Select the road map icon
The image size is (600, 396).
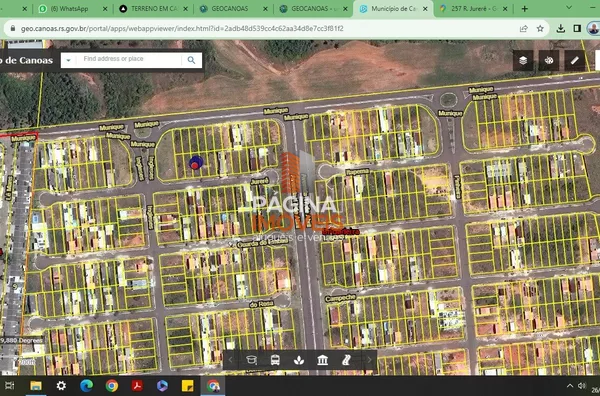tap(346, 360)
